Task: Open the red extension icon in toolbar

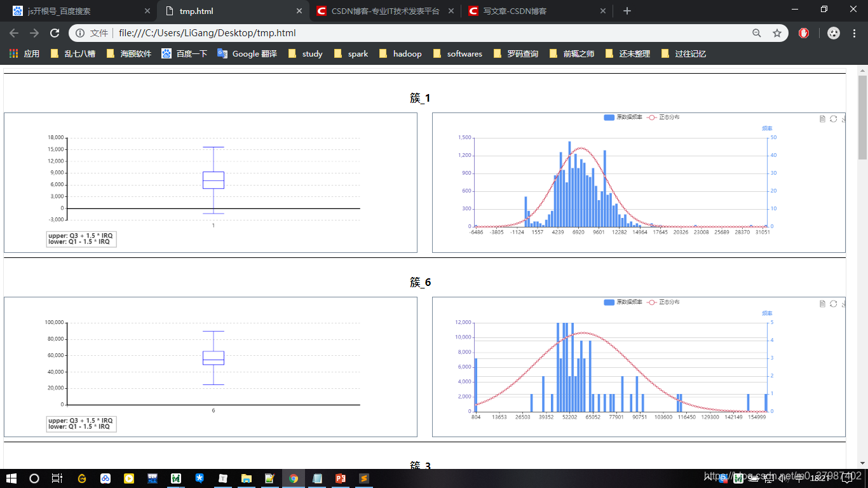Action: [804, 33]
